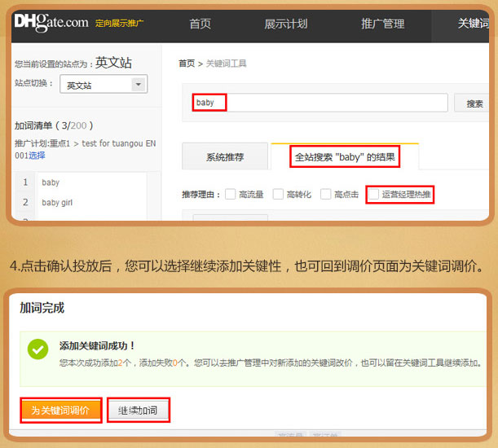Go to the 首页 navigation menu item
This screenshot has height=448, width=498.
tap(200, 24)
